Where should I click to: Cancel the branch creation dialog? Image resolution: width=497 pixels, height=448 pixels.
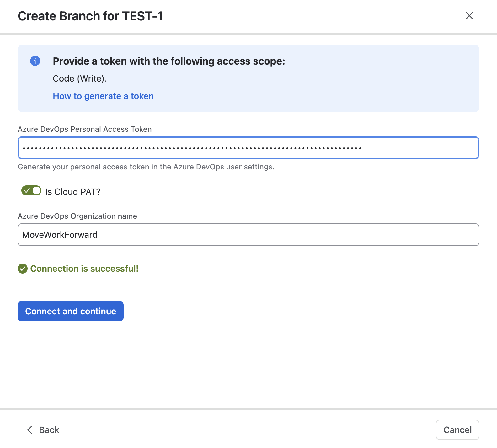click(457, 430)
